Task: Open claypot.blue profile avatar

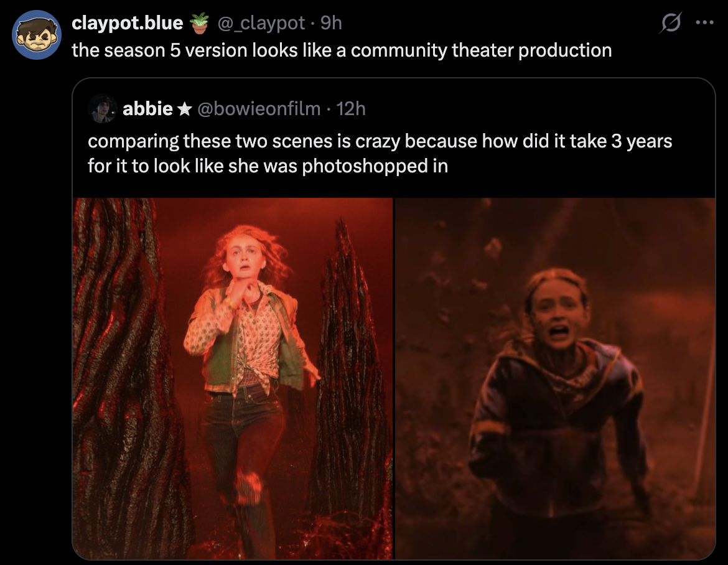Action: coord(37,35)
